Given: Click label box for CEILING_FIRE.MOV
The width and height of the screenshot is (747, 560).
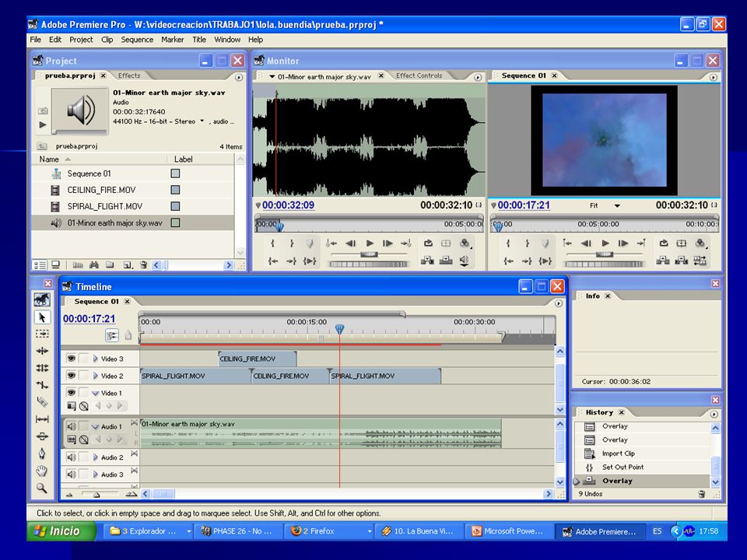Looking at the screenshot, I should [x=175, y=190].
